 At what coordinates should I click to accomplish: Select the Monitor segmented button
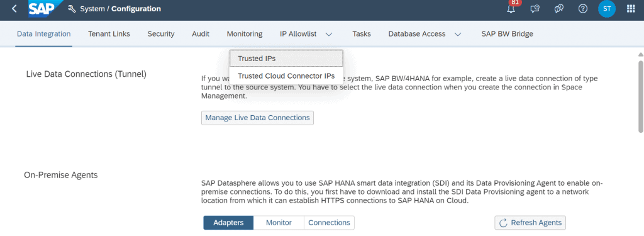click(279, 222)
